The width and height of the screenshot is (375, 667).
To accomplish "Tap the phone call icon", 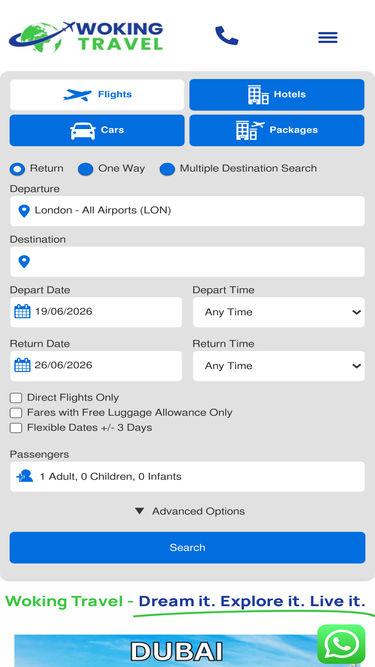I will point(227,36).
